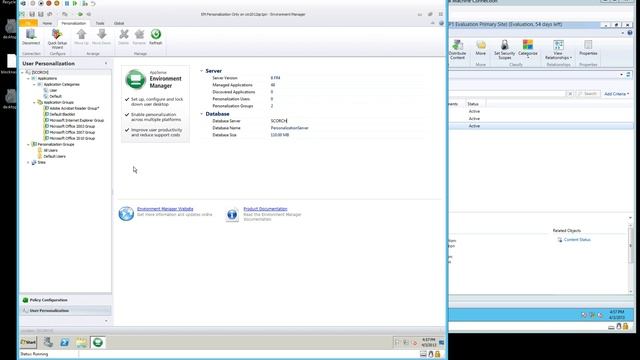Image resolution: width=640 pixels, height=360 pixels.
Task: Click the Status column header in right window
Action: [473, 104]
